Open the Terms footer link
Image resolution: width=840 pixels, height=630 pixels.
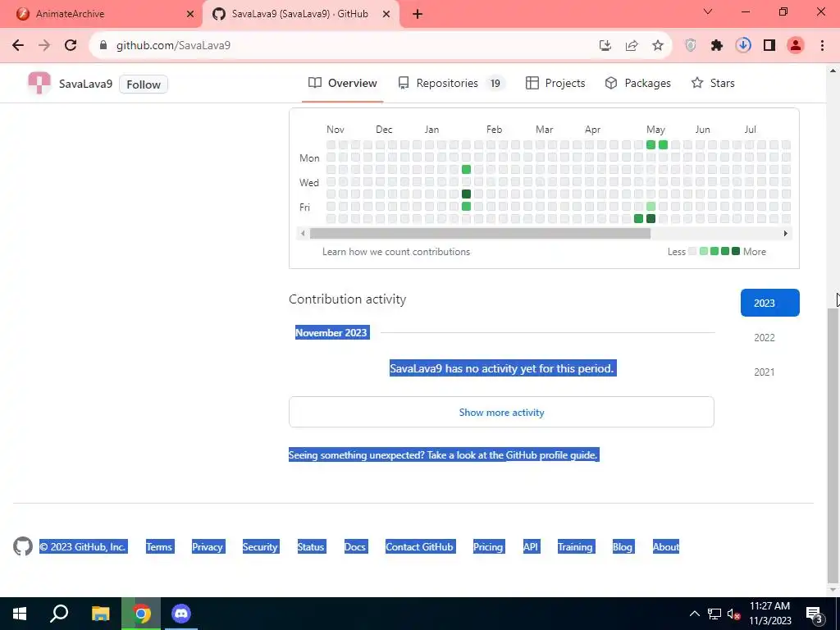click(160, 547)
